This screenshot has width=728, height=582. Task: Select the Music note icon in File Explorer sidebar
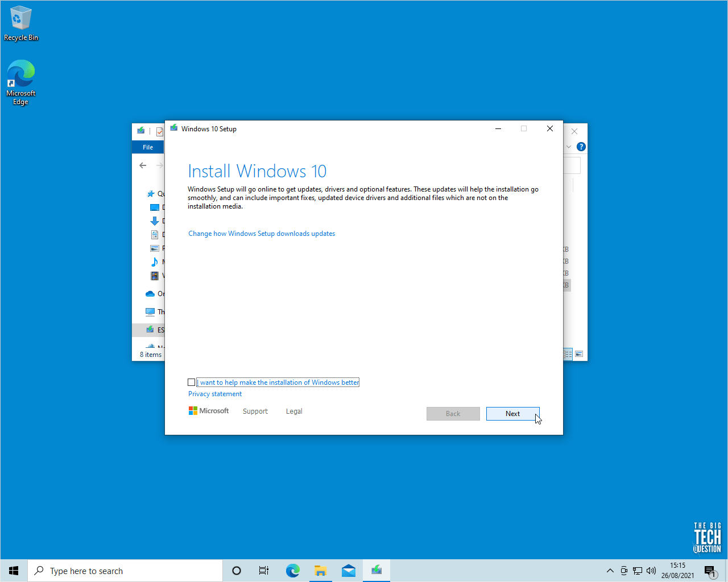pos(154,262)
